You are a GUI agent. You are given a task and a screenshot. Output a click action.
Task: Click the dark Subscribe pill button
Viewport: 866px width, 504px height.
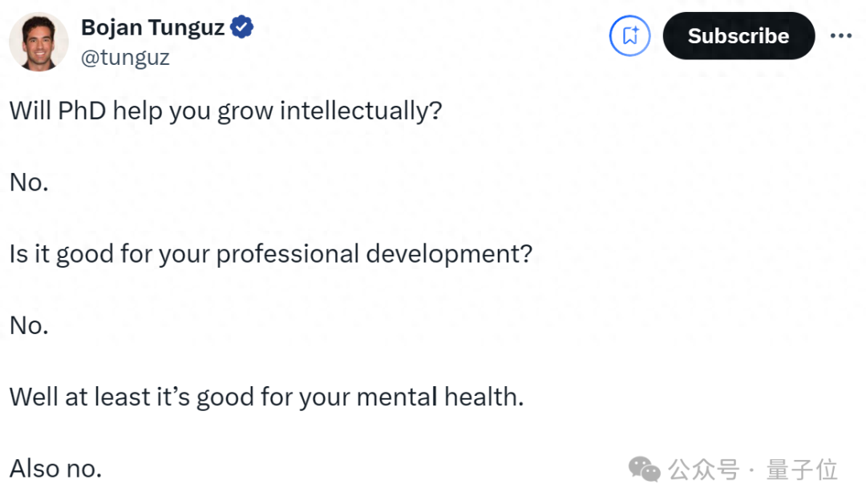point(738,35)
